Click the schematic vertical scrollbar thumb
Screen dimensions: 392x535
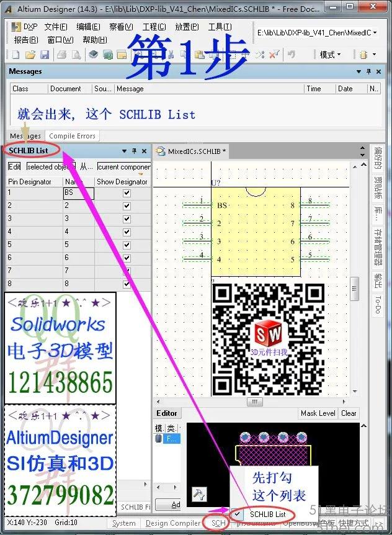(x=355, y=289)
